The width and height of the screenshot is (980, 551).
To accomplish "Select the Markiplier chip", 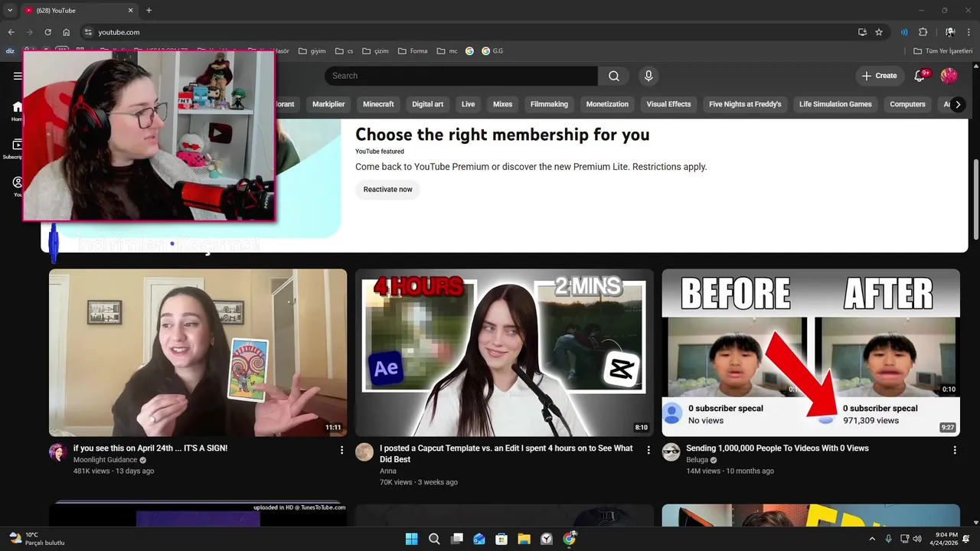I will pyautogui.click(x=328, y=104).
